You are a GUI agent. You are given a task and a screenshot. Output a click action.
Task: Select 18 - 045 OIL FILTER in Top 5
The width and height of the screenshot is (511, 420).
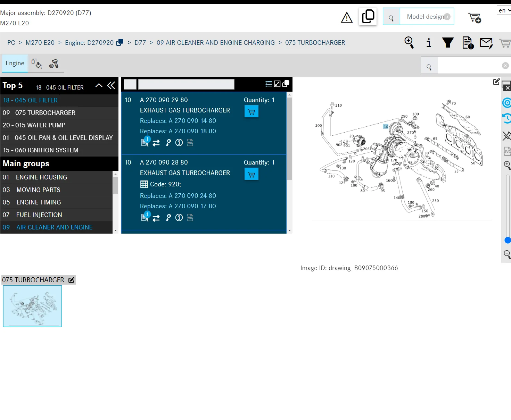point(59,100)
